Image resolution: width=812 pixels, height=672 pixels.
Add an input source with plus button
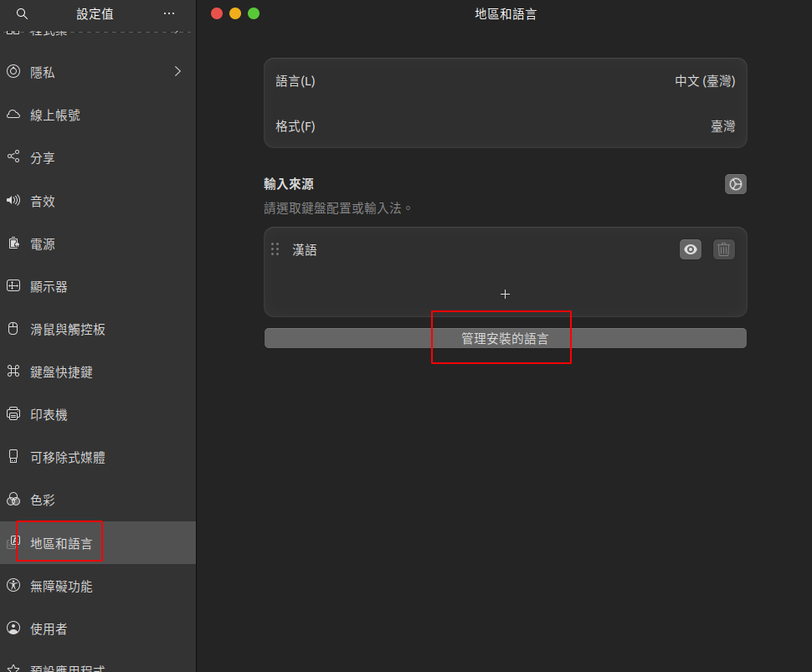pos(506,294)
